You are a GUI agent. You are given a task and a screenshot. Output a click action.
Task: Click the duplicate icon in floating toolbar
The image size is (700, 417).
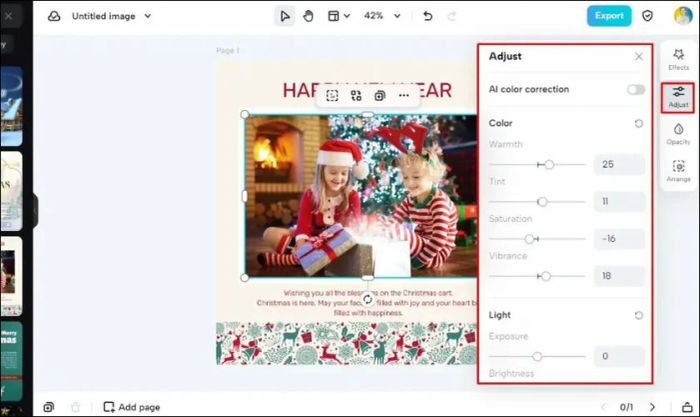click(380, 96)
